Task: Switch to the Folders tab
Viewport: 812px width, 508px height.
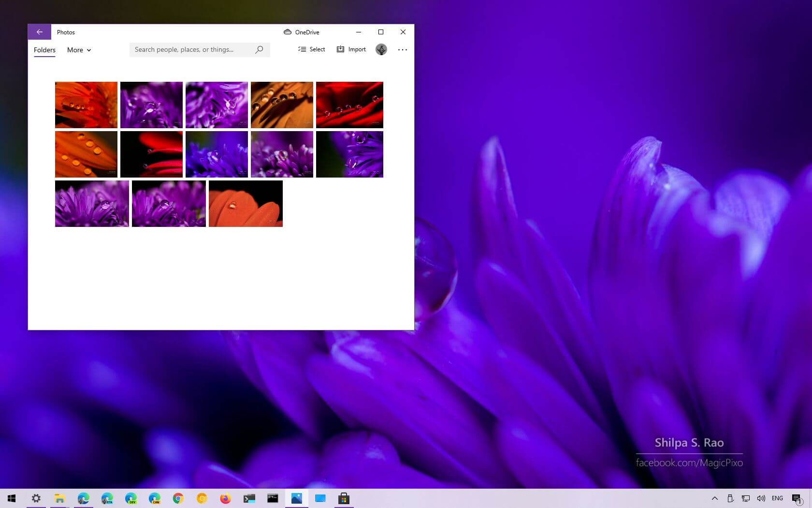Action: 44,50
